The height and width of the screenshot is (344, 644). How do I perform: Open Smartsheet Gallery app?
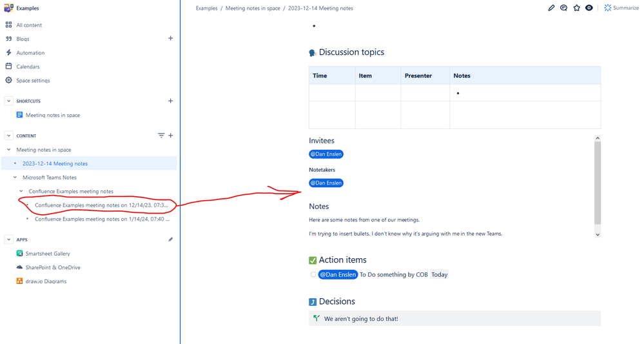(48, 254)
